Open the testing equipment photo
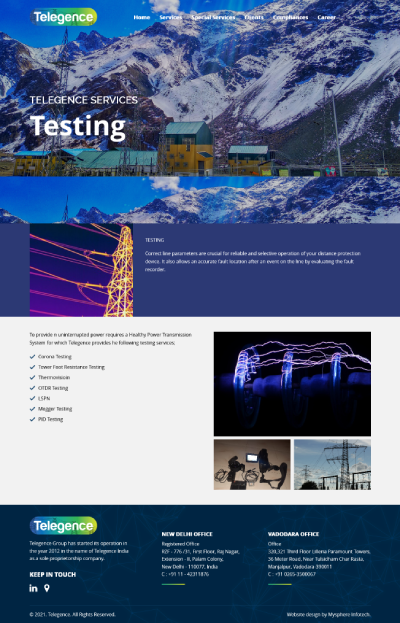Screen dimensions: 400x623 252,464
